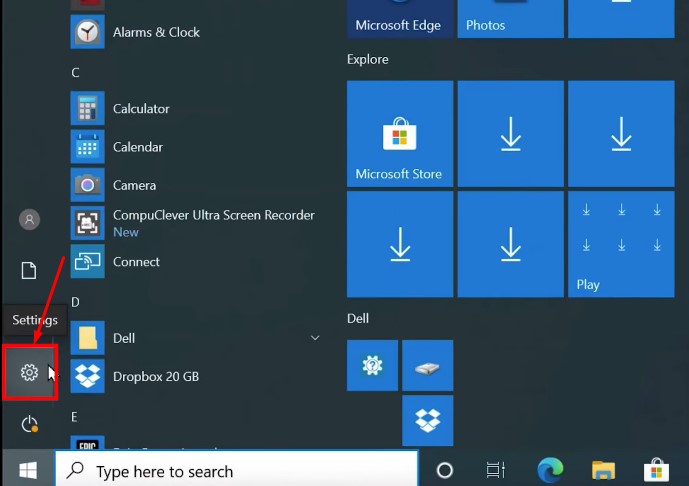The image size is (689, 486).
Task: Launch Microsoft Edge from the taskbar
Action: pos(550,470)
